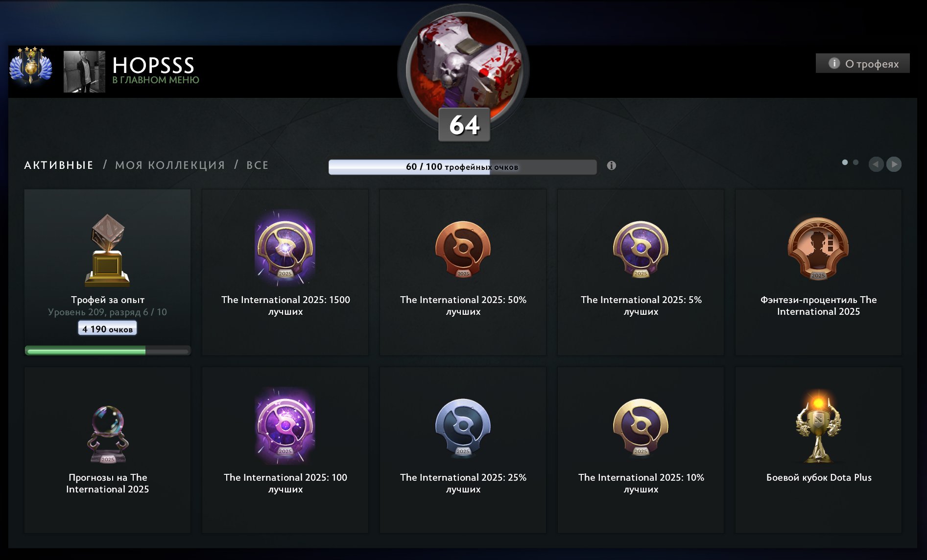Click the О трофеях button

tap(862, 63)
